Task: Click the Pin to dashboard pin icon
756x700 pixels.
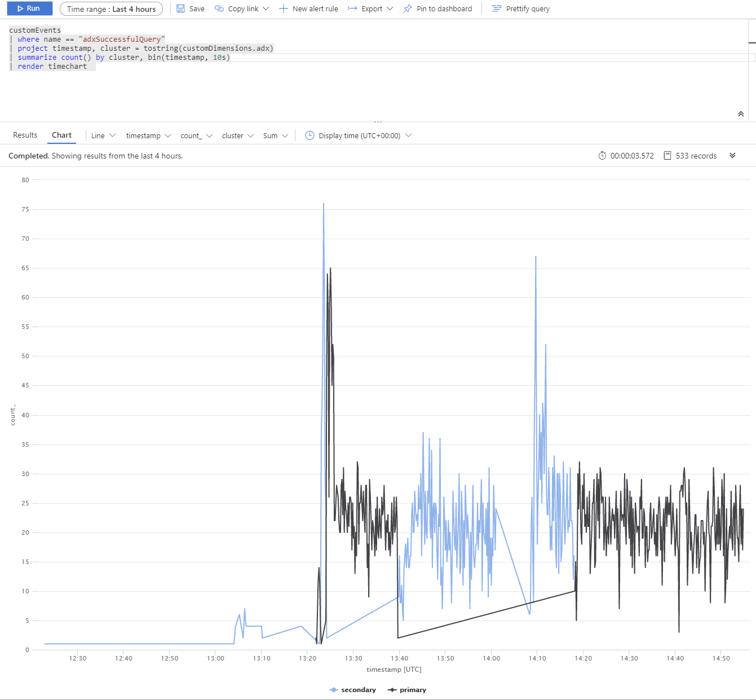Action: (x=408, y=8)
